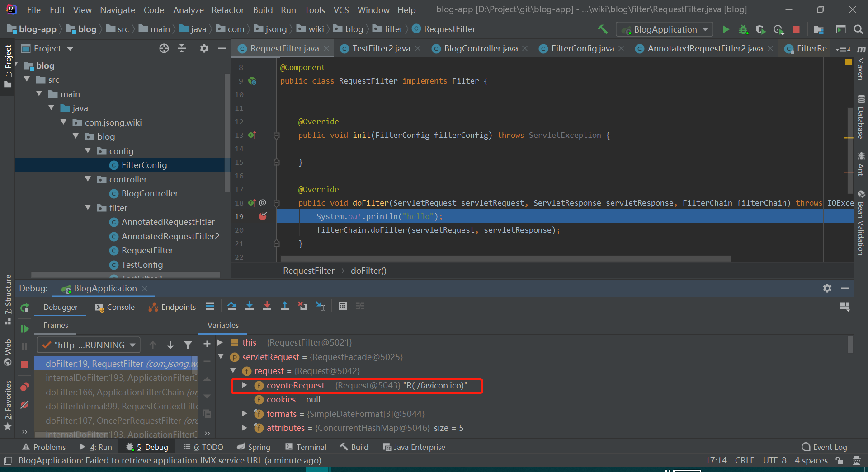Screen dimensions: 868x472
Task: Toggle the Structure tool window stripe button
Action: pyautogui.click(x=8, y=299)
